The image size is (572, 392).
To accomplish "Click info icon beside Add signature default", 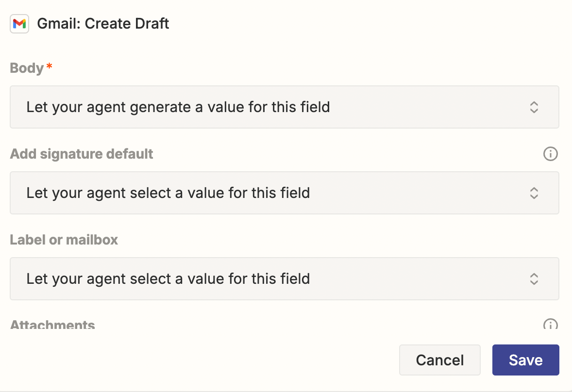I will (550, 154).
